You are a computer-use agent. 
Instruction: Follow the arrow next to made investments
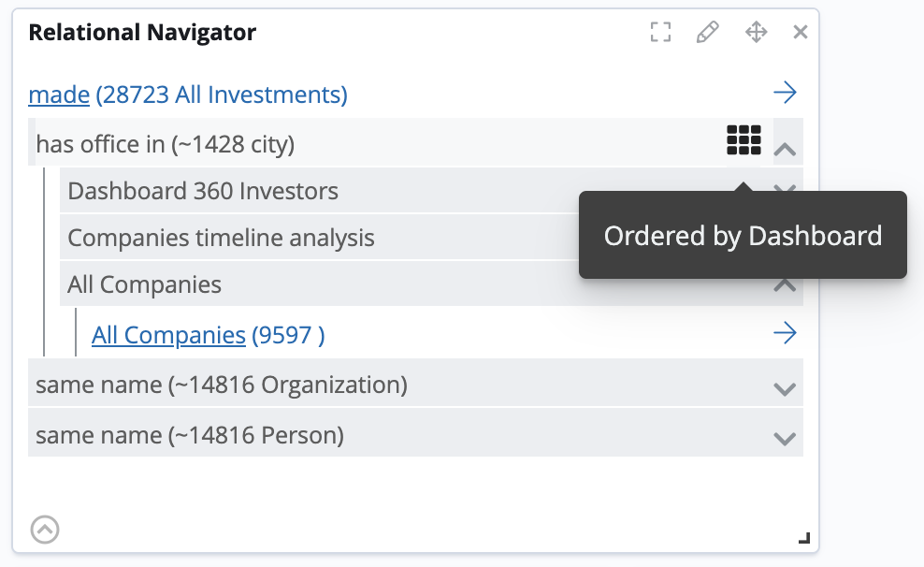click(786, 92)
